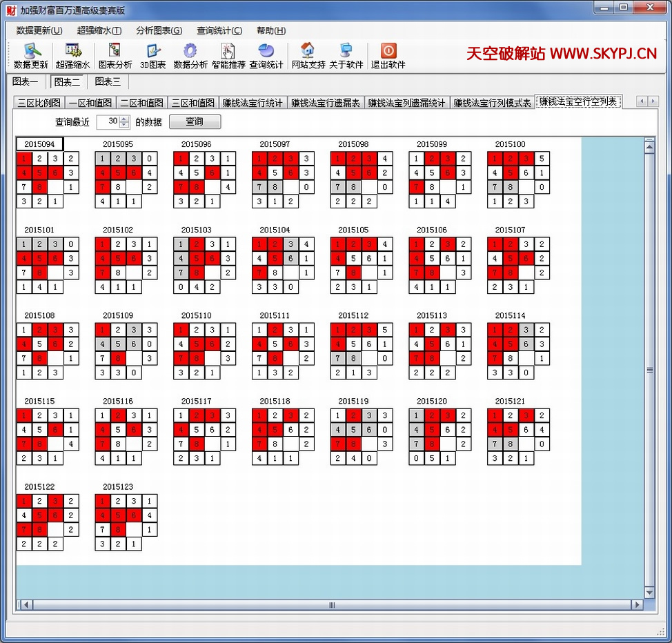
Task: Increase the query period spinner value
Action: tap(124, 119)
